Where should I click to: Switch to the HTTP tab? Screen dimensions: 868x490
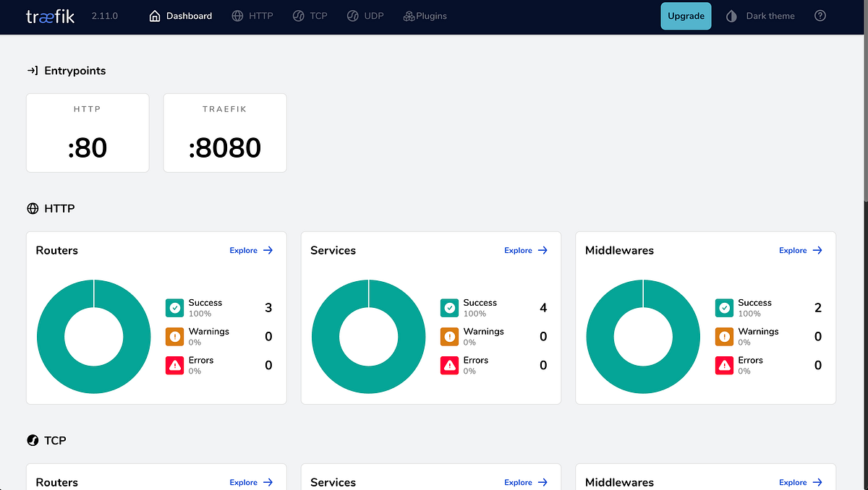pos(252,15)
